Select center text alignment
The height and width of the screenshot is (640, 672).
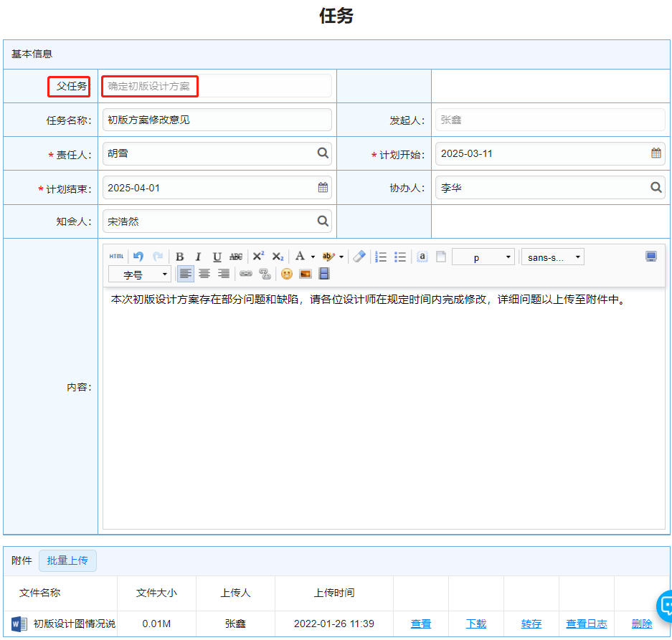[x=204, y=274]
